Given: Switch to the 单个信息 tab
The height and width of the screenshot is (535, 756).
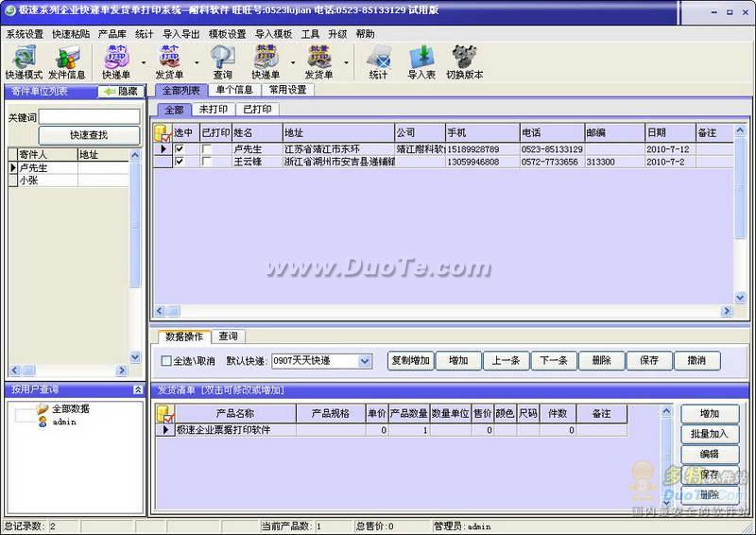Looking at the screenshot, I should coord(234,90).
